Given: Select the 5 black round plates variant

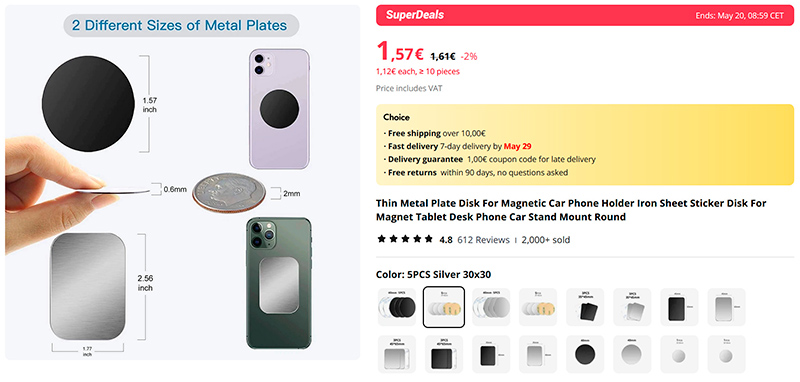Looking at the screenshot, I should click(396, 307).
